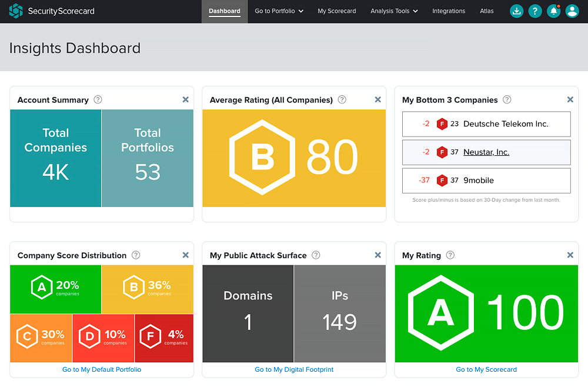Click the orange C 30% companies tile
This screenshot has height=390, width=588.
[x=41, y=338]
